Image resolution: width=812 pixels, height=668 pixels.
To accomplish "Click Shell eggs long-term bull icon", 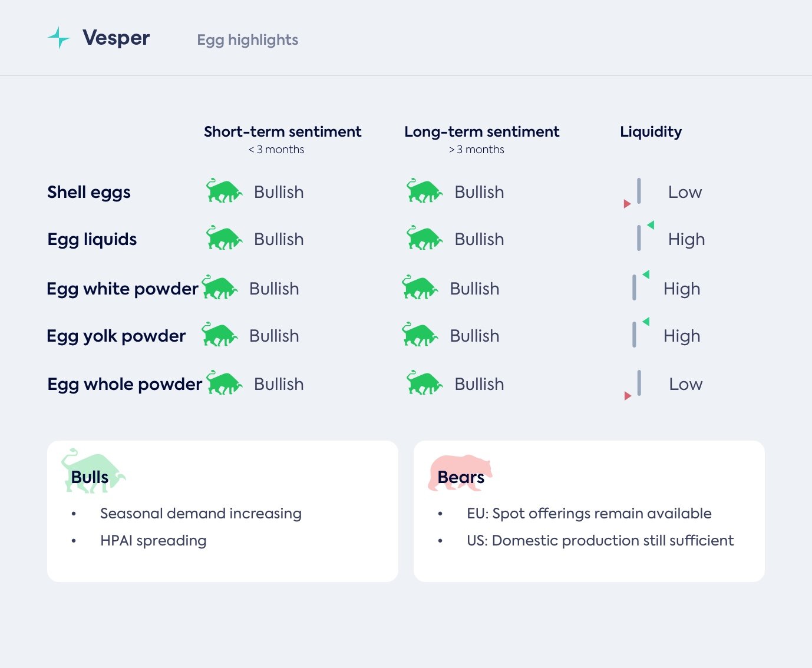I will pyautogui.click(x=424, y=191).
